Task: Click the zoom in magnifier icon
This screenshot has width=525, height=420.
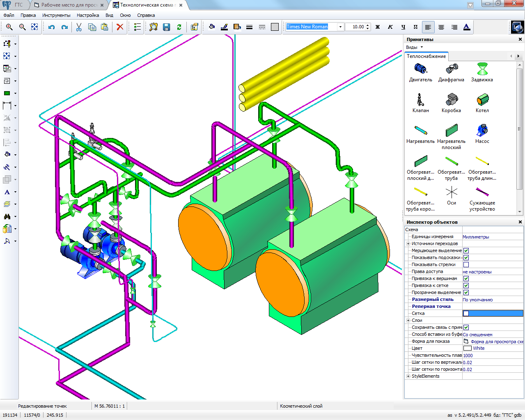Action: (9, 27)
